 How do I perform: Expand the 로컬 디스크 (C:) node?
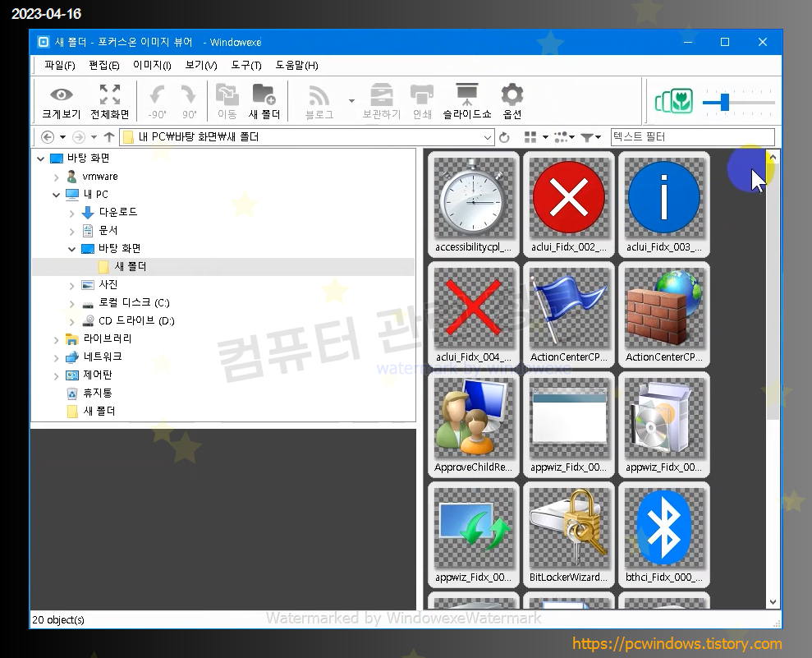point(72,304)
